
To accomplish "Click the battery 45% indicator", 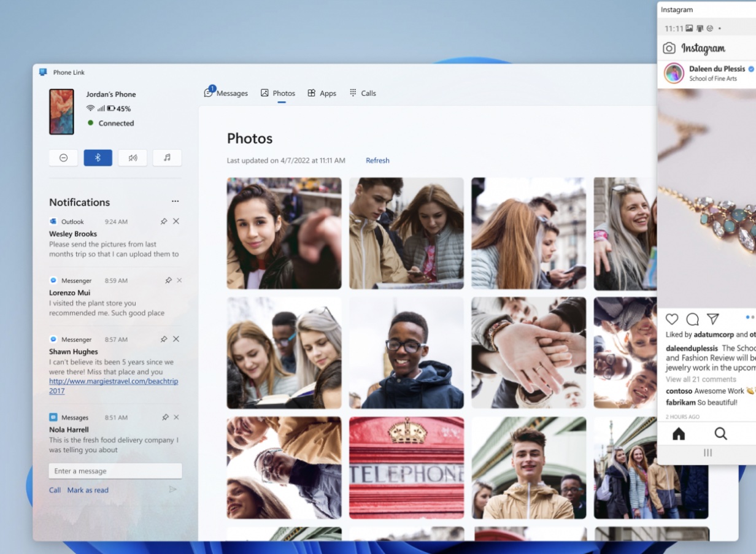I will click(119, 109).
